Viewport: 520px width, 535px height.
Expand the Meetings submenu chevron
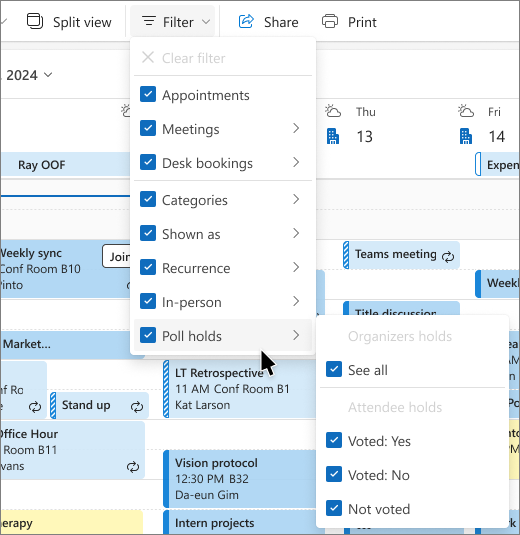pyautogui.click(x=296, y=128)
